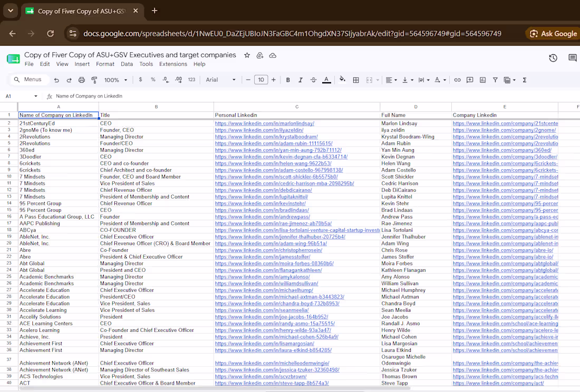
Task: Click the Sheets home logo
Action: click(x=13, y=58)
